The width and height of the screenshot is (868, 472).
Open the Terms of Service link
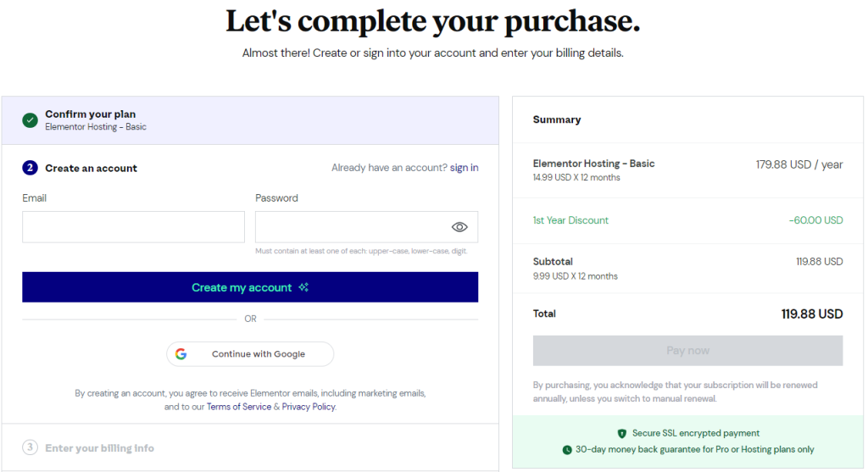pyautogui.click(x=238, y=407)
